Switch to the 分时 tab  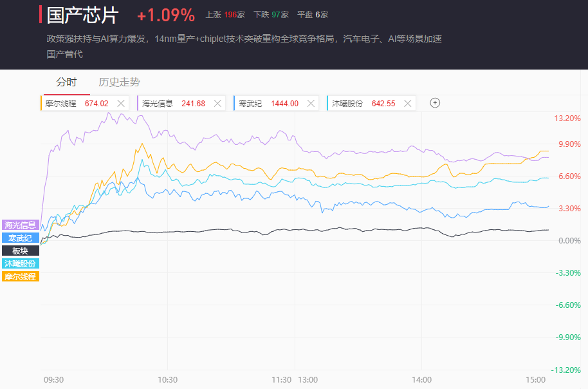pos(66,82)
